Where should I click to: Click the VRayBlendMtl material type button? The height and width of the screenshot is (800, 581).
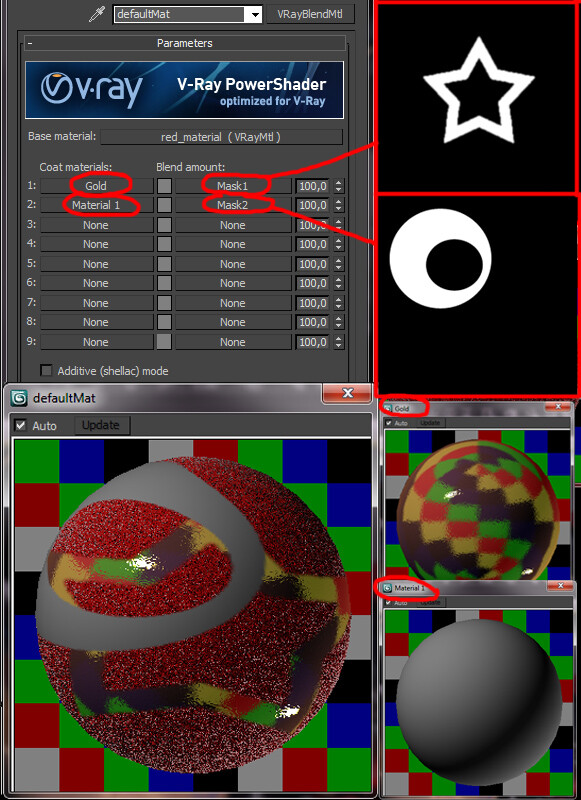click(310, 14)
